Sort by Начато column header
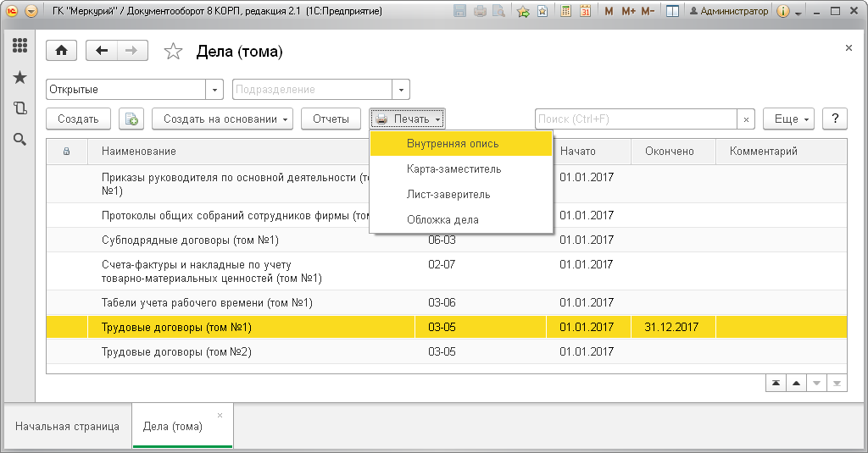Screen dimensions: 868x453 [588, 152]
